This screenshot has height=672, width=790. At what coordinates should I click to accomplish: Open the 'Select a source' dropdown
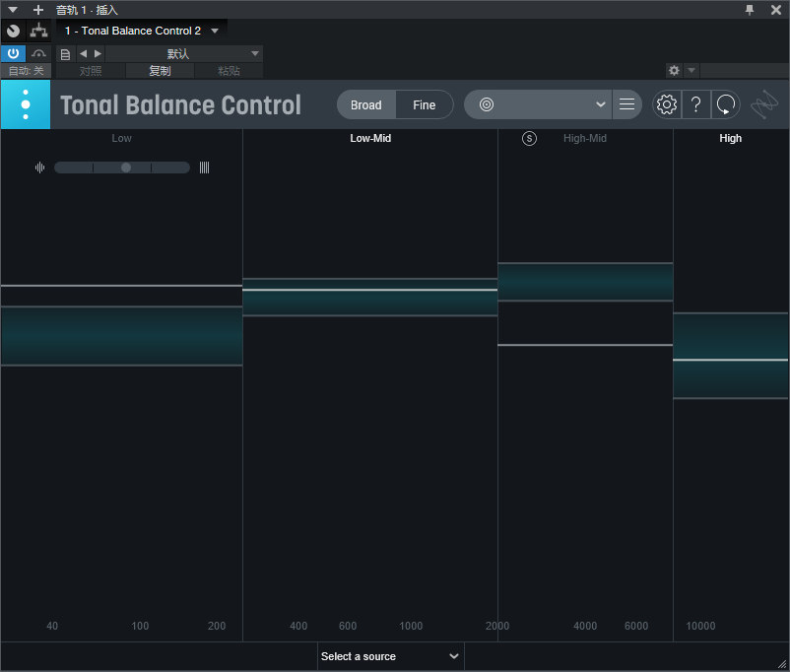[x=390, y=656]
